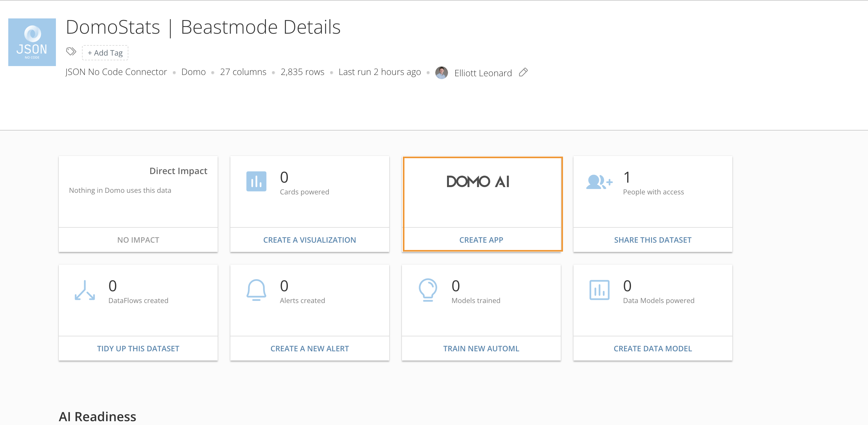Click the Alerts created bell icon

pyautogui.click(x=256, y=290)
